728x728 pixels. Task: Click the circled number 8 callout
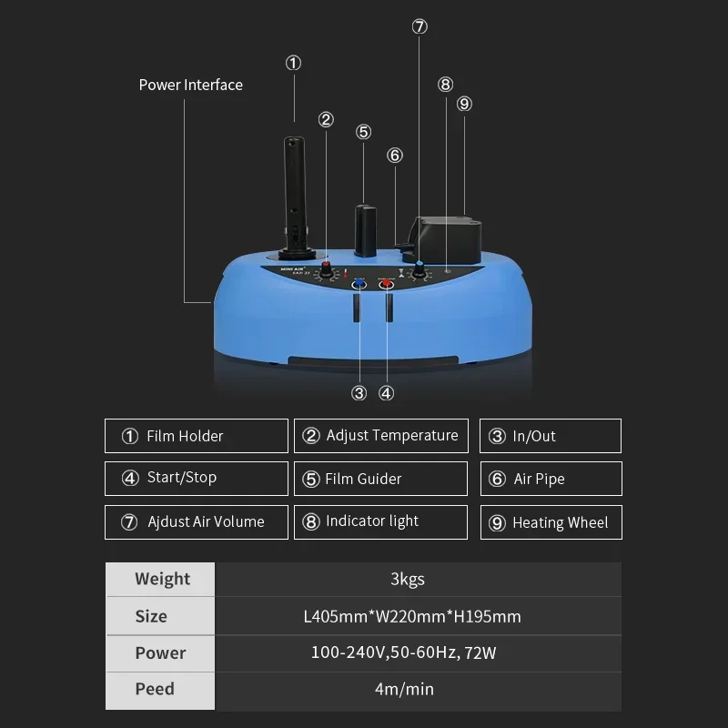point(445,85)
